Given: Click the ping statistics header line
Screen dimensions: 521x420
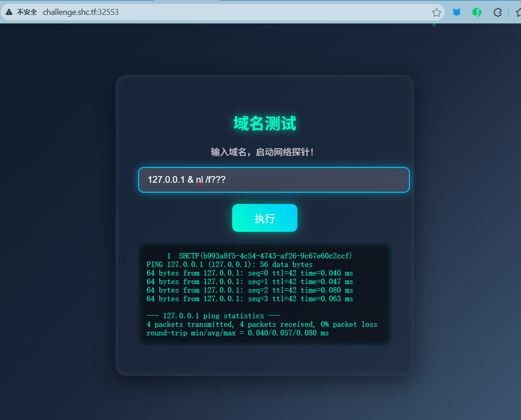Looking at the screenshot, I should coord(213,316).
